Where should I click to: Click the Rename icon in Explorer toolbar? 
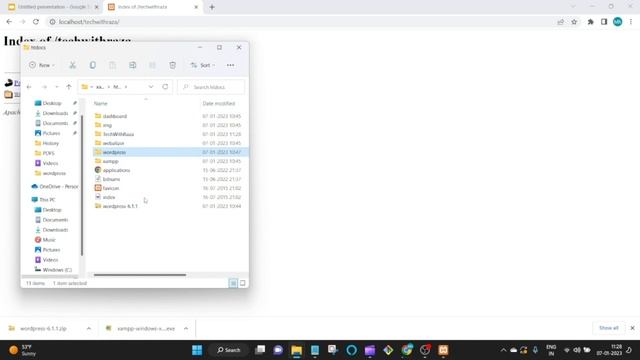point(133,65)
